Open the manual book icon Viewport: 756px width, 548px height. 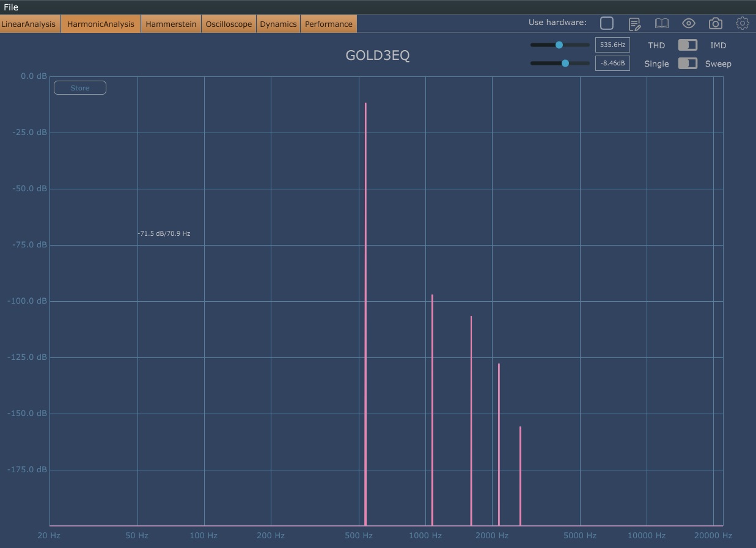click(x=661, y=23)
